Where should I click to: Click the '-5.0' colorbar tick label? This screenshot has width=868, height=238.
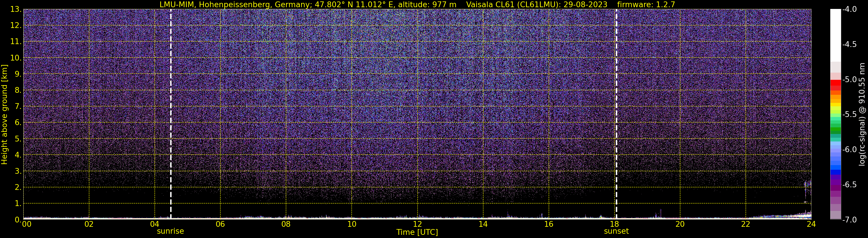(849, 80)
